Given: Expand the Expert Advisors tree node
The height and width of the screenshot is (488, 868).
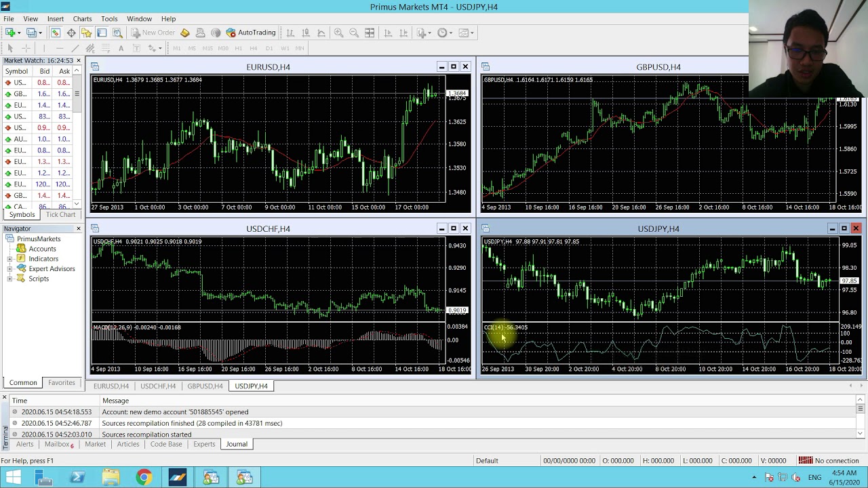Looking at the screenshot, I should click(x=10, y=269).
